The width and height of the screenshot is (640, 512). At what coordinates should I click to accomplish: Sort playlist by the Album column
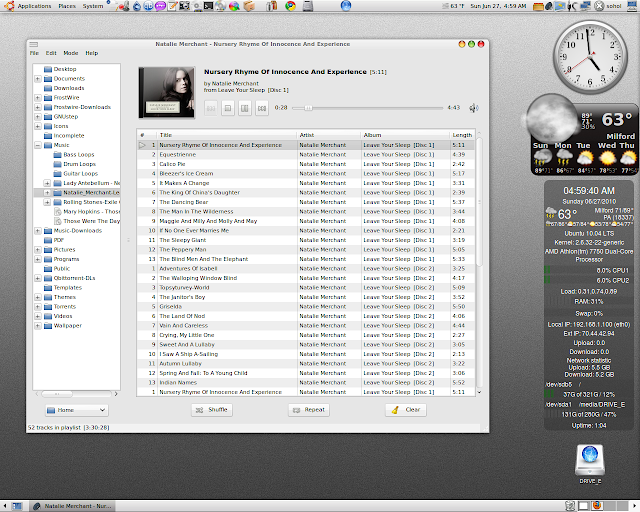tap(405, 135)
